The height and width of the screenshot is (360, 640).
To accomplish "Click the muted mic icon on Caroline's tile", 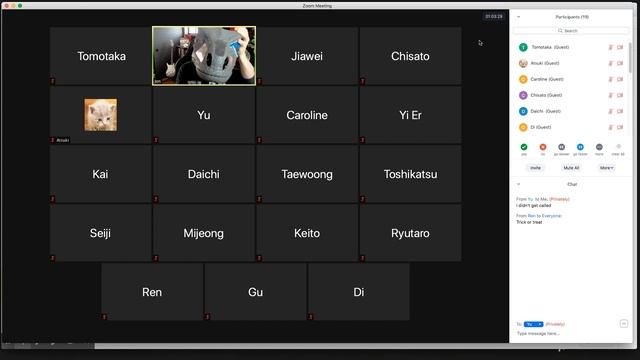I will [259, 140].
